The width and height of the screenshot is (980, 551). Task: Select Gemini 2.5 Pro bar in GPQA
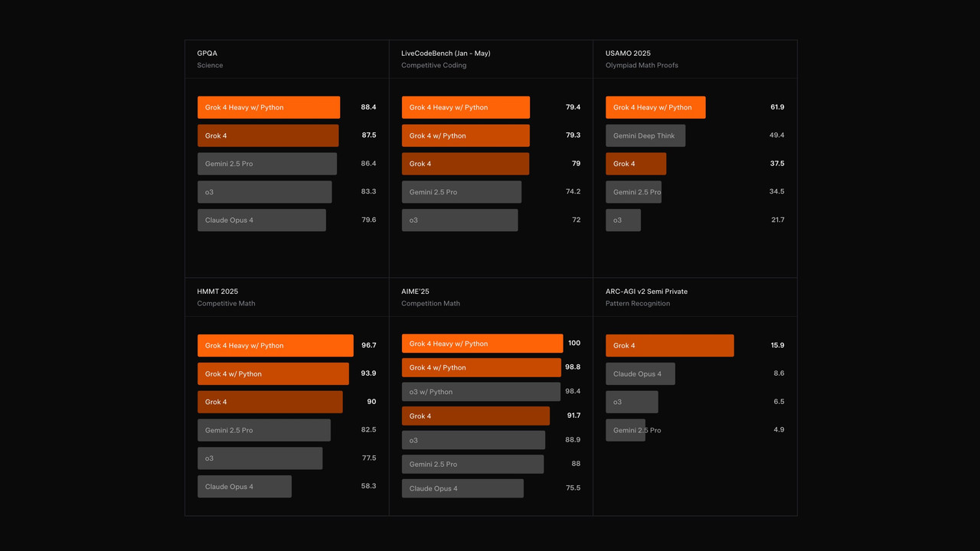point(267,164)
